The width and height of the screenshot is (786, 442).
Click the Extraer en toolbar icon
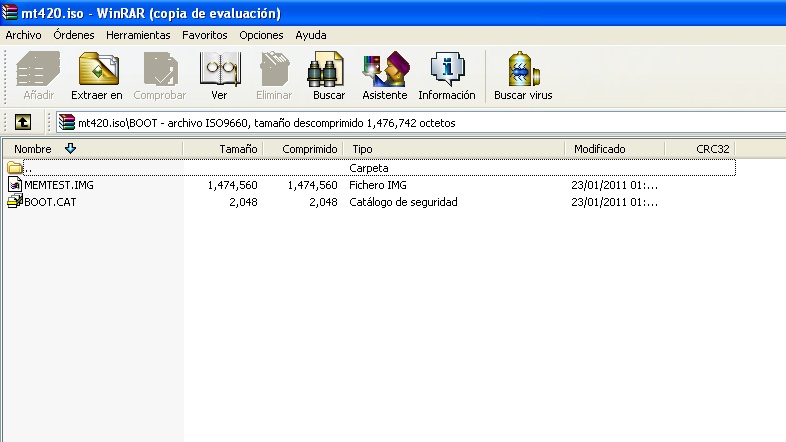pyautogui.click(x=97, y=75)
